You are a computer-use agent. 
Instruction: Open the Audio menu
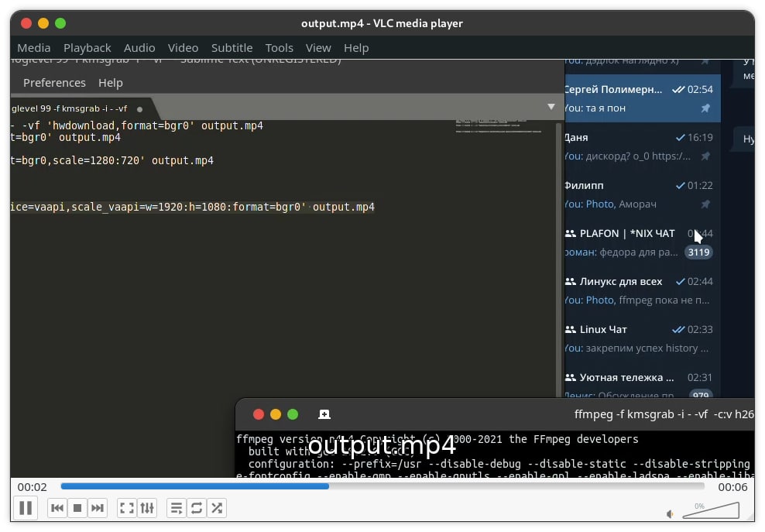pos(139,47)
